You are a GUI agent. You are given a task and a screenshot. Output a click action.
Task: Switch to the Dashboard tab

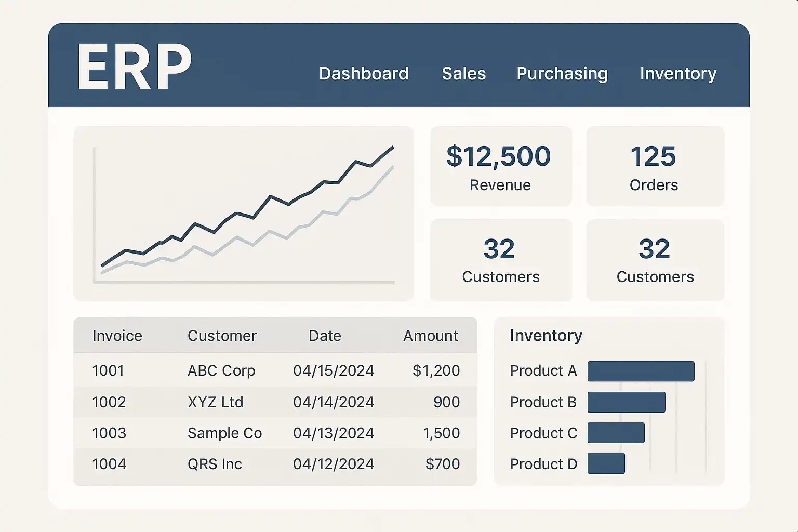[364, 74]
